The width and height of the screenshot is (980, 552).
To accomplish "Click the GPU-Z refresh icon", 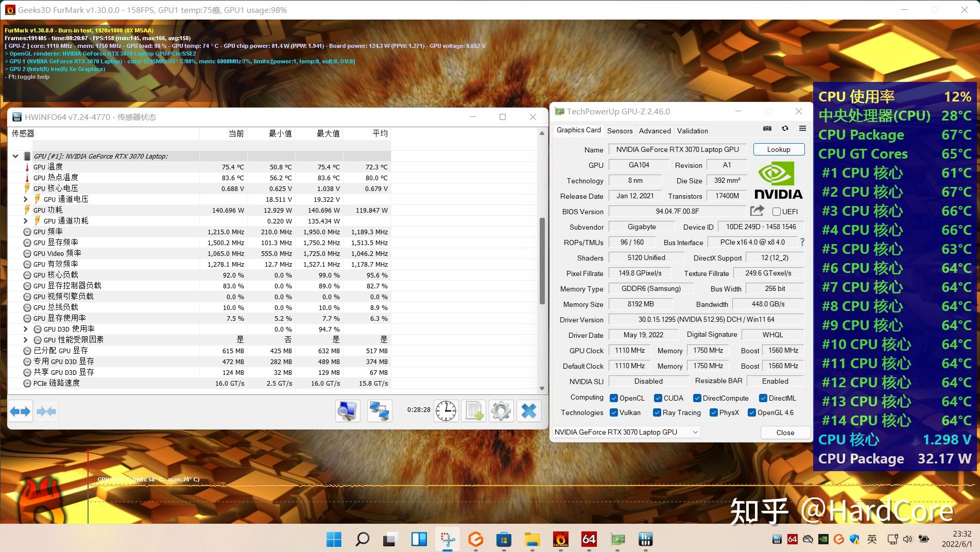I will click(x=785, y=129).
